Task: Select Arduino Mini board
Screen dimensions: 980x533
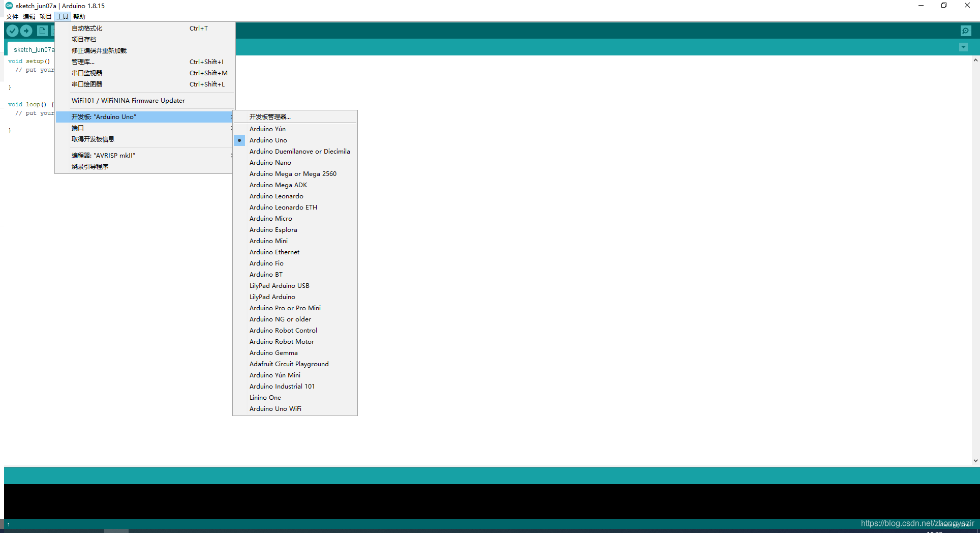Action: (x=295, y=241)
